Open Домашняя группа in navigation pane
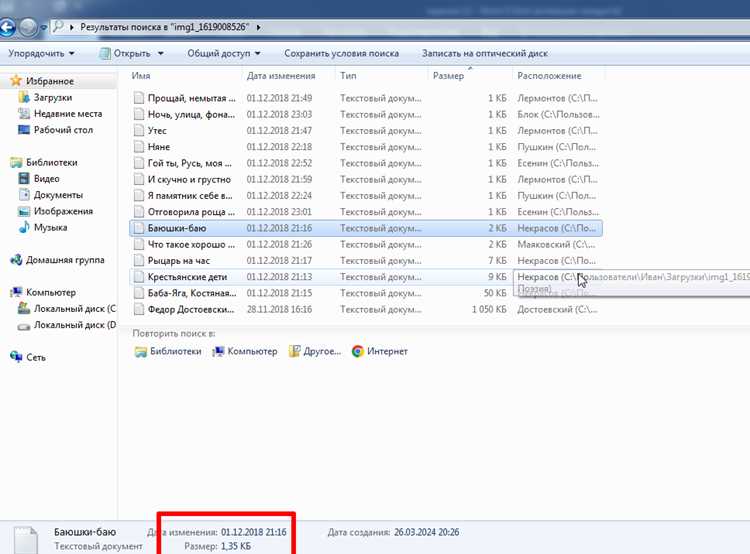 [65, 260]
